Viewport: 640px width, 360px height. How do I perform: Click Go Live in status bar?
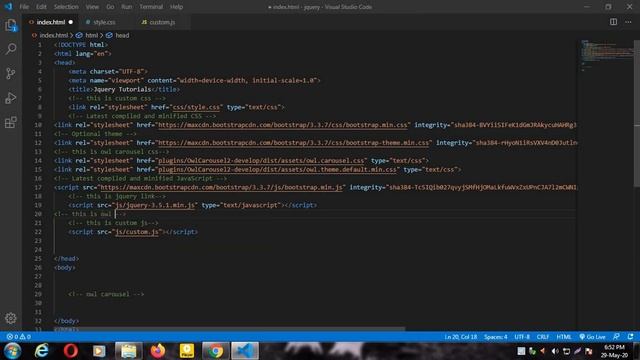click(592, 337)
